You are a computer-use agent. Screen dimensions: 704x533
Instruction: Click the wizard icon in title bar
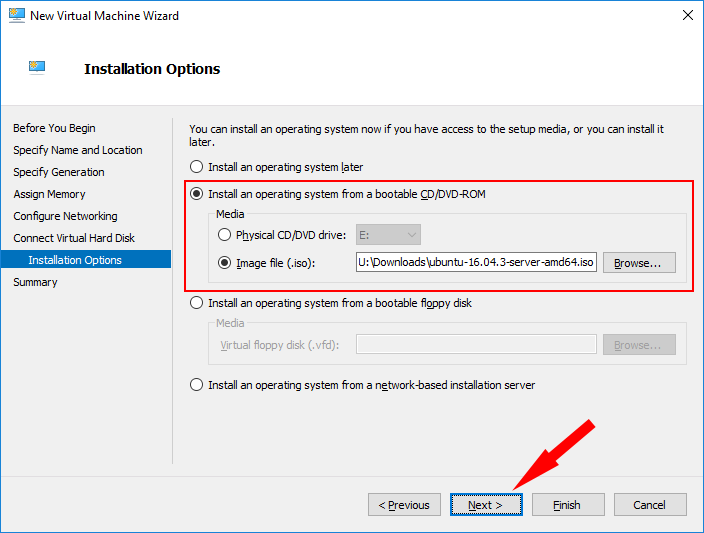(17, 15)
